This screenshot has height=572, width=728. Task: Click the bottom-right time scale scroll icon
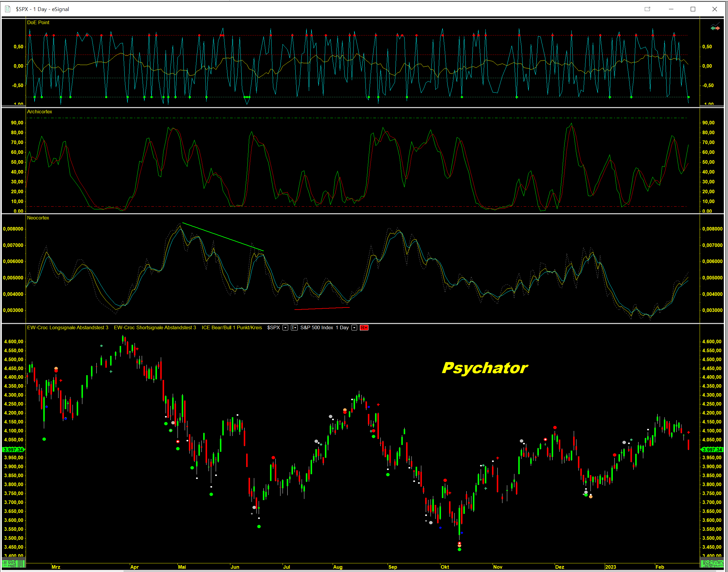(x=712, y=564)
